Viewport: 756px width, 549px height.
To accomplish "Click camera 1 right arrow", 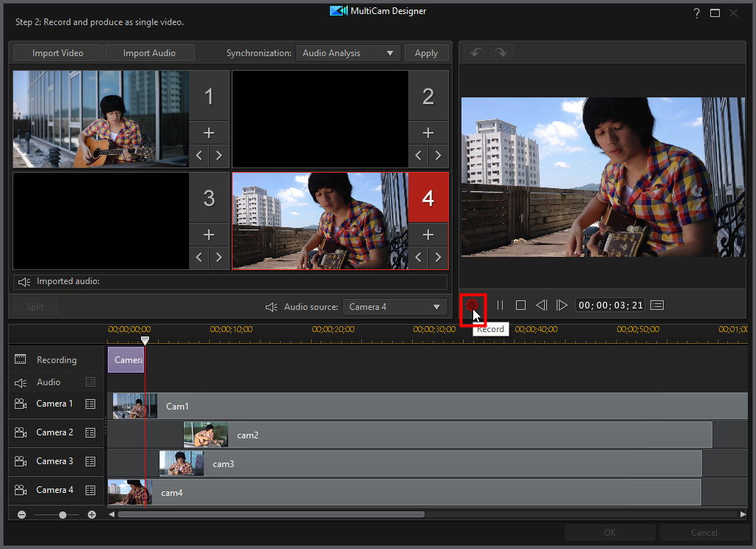I will click(219, 155).
